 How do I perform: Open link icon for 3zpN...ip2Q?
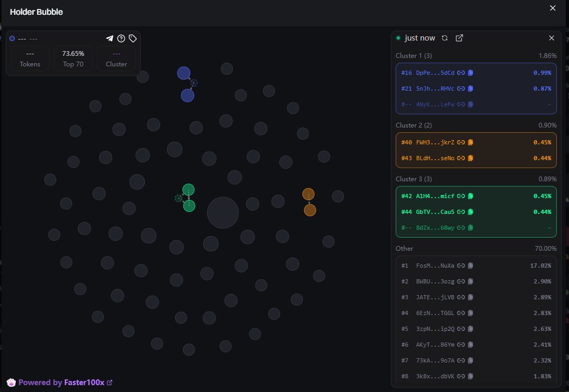coord(461,329)
